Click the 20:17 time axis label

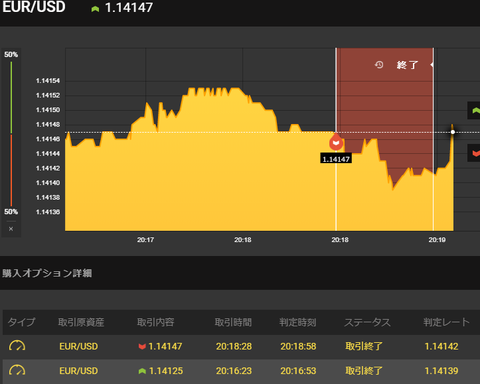145,240
